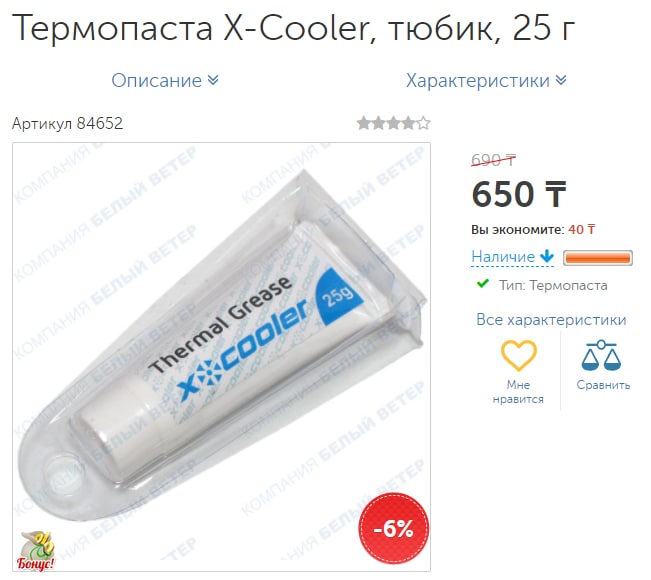This screenshot has height=580, width=651.
Task: Click the crossed-out 690 ₸ old price
Action: click(493, 160)
